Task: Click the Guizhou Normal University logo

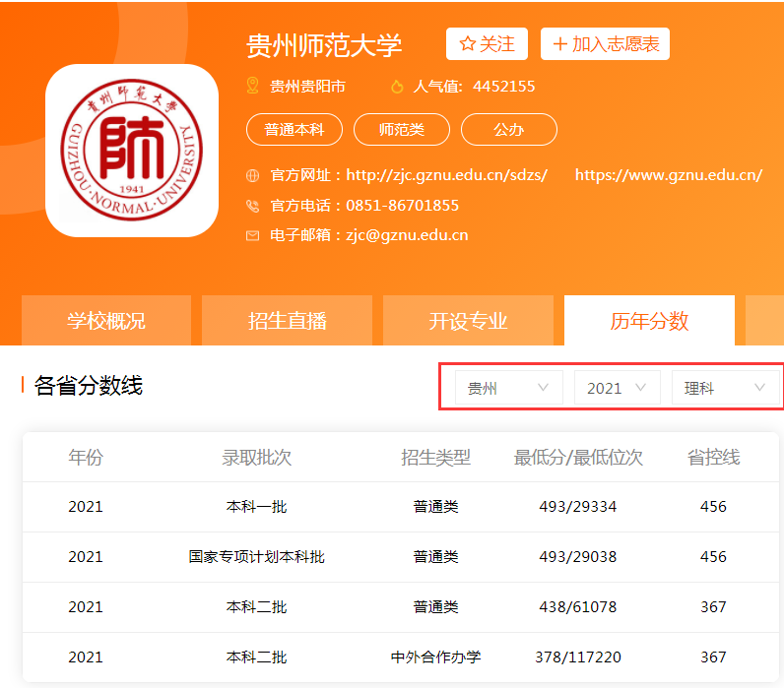Action: pos(132,150)
